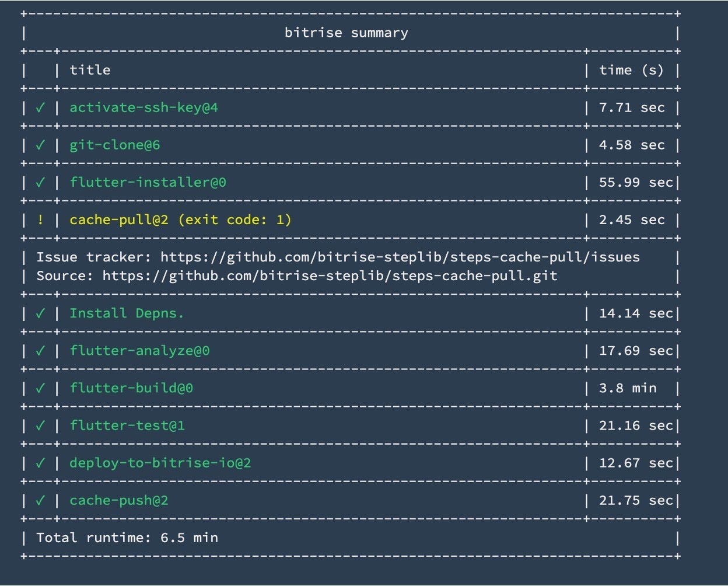Click the 'title' column header
This screenshot has height=586, width=728.
coord(90,70)
